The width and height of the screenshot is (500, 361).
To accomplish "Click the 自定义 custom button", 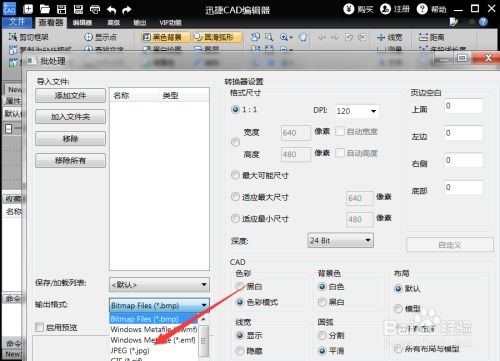I will [450, 245].
